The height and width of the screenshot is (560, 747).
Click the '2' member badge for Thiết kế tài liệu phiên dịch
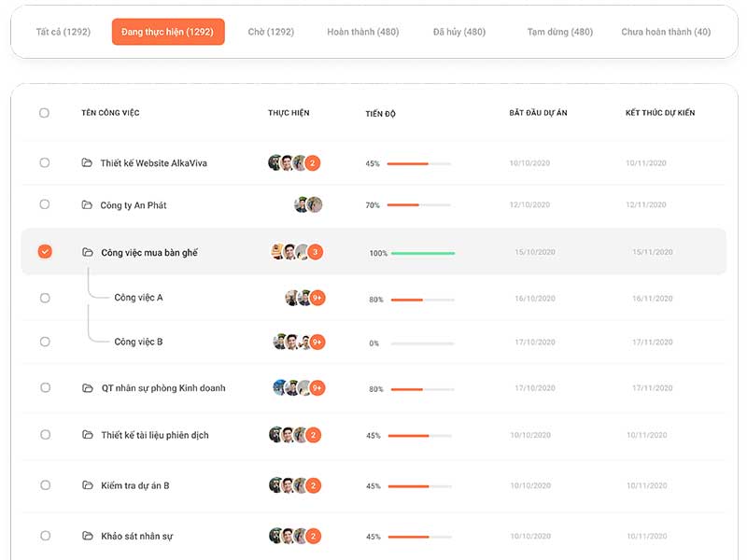pos(313,435)
